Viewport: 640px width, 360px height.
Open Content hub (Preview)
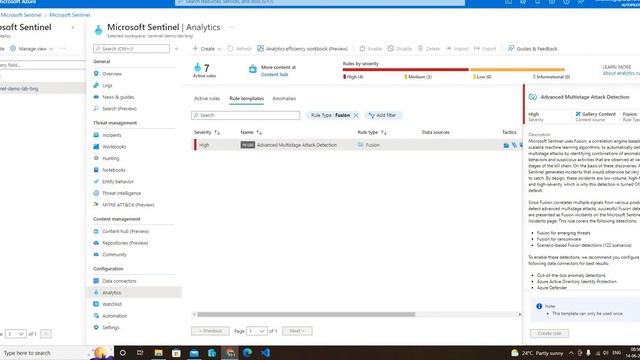click(x=124, y=231)
